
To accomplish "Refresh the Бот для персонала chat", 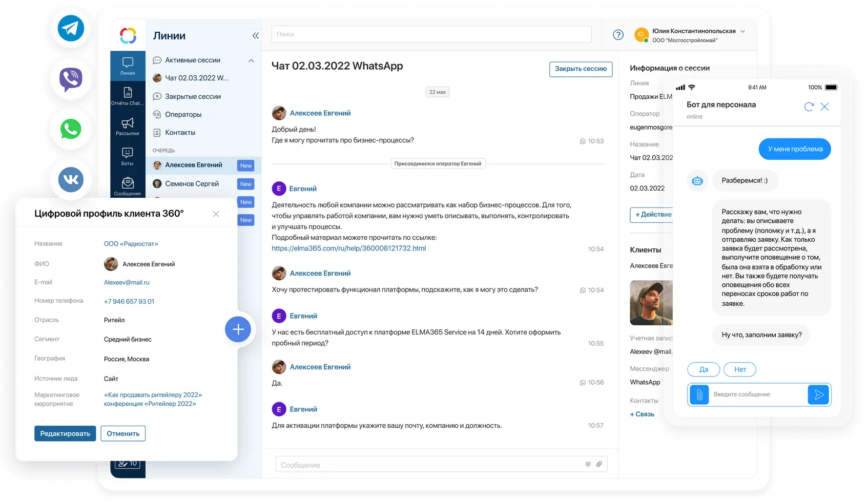I will (x=809, y=107).
